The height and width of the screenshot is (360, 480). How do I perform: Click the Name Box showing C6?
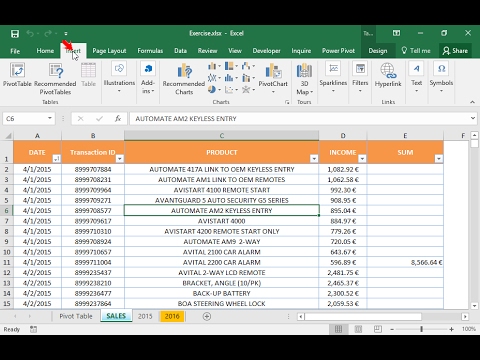pyautogui.click(x=25, y=119)
